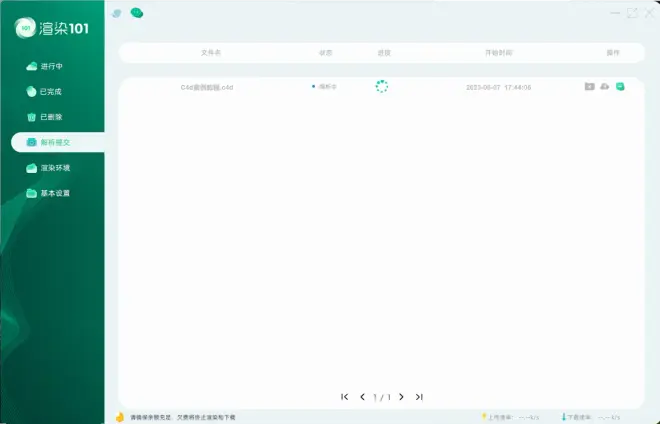Click the spinning progress indicator of c4d file
Image resolution: width=660 pixels, height=424 pixels.
tap(382, 86)
